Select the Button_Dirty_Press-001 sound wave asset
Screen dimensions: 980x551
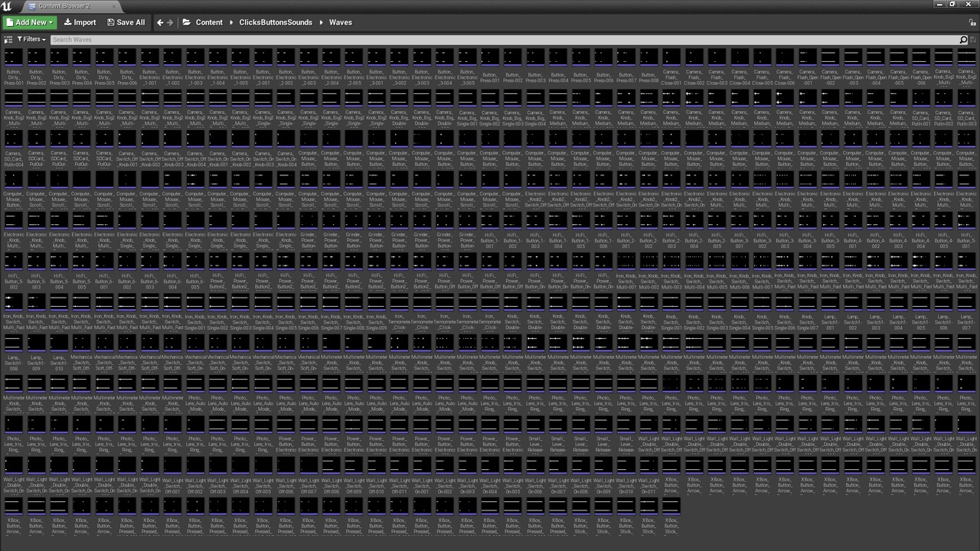15,67
